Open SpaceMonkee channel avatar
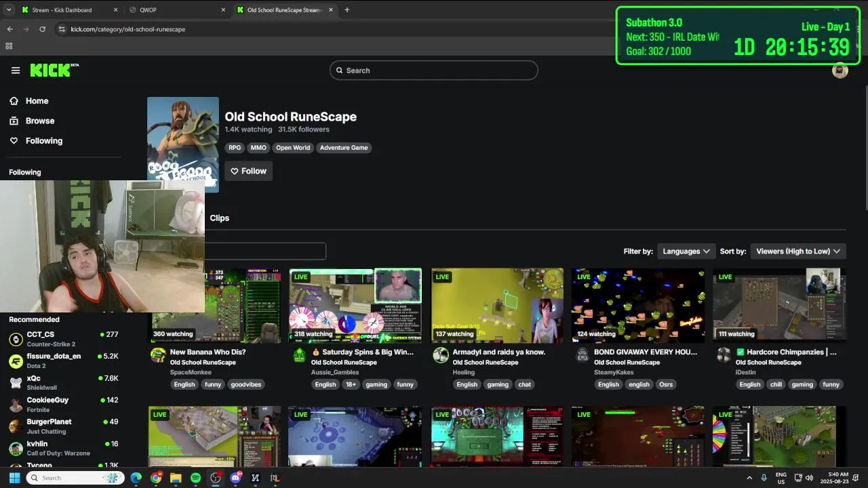868x488 pixels. click(x=158, y=356)
